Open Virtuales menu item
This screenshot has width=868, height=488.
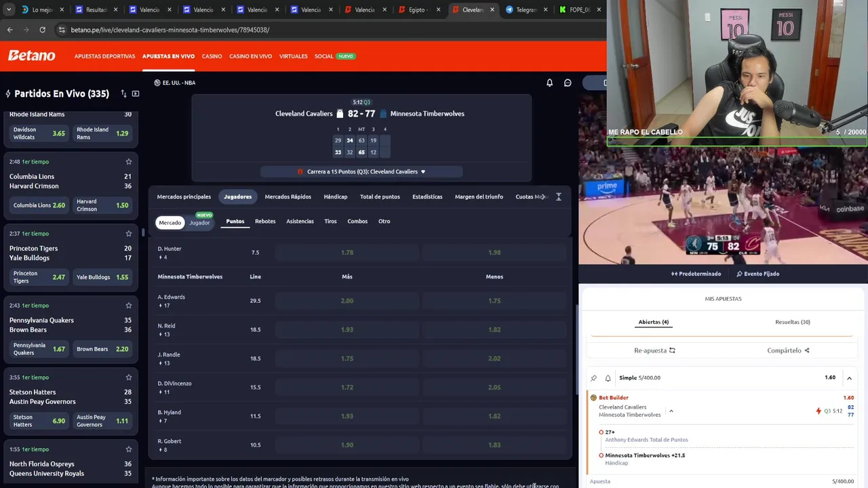293,56
